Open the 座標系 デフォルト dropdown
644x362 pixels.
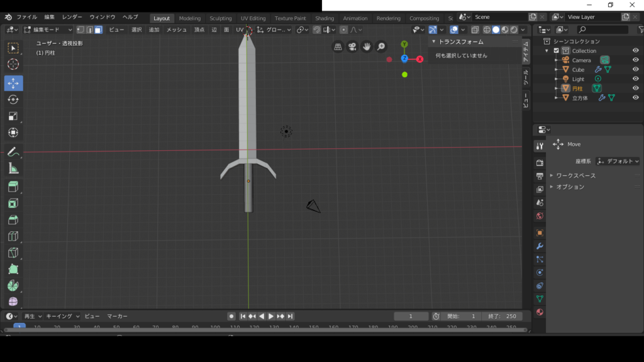pos(618,162)
